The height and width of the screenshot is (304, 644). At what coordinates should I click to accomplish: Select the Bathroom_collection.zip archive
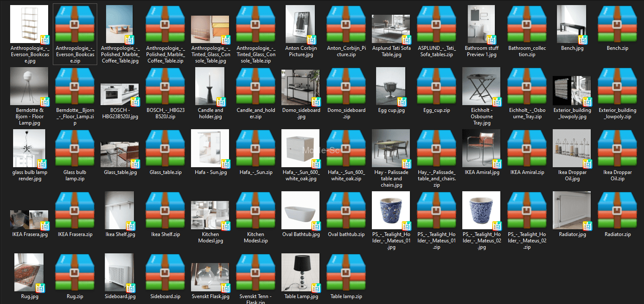pos(527,24)
